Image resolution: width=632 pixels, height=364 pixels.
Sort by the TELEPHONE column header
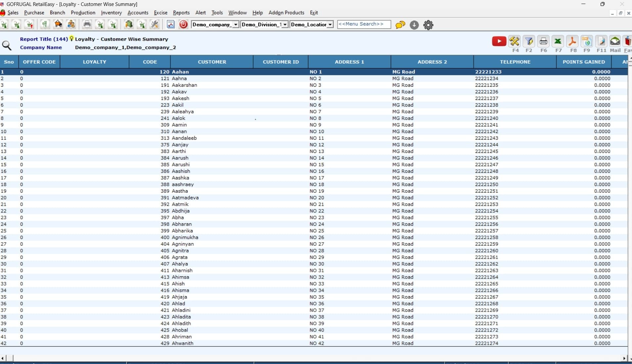coord(515,62)
